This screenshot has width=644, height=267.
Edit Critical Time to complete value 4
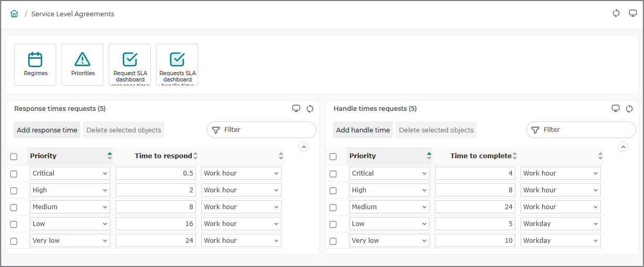point(475,173)
